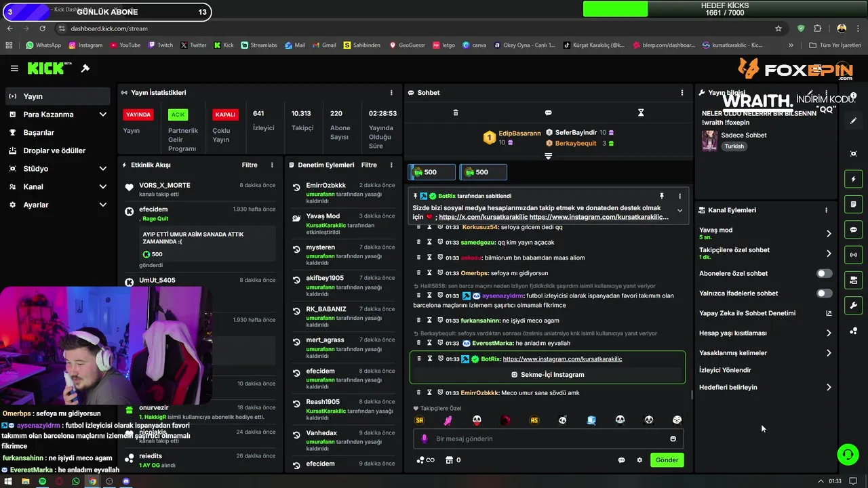Click microphone icon in chat message box
Viewport: 868px width, 488px height.
click(x=425, y=439)
